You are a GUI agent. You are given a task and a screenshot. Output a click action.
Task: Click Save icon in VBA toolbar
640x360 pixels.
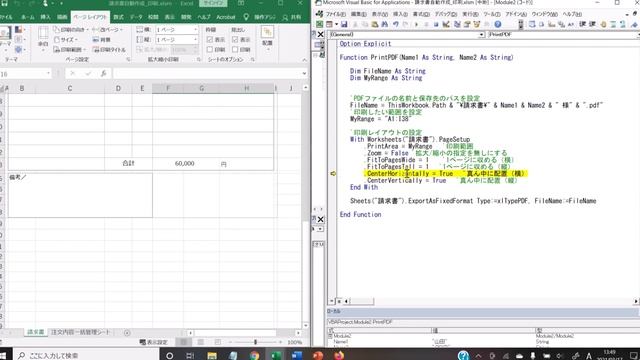344,24
